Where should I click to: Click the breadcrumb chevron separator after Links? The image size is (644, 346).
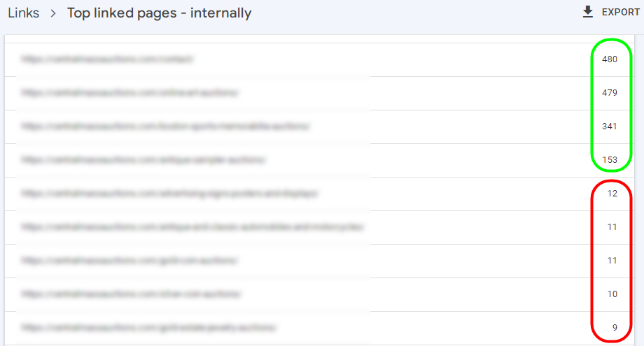click(53, 13)
